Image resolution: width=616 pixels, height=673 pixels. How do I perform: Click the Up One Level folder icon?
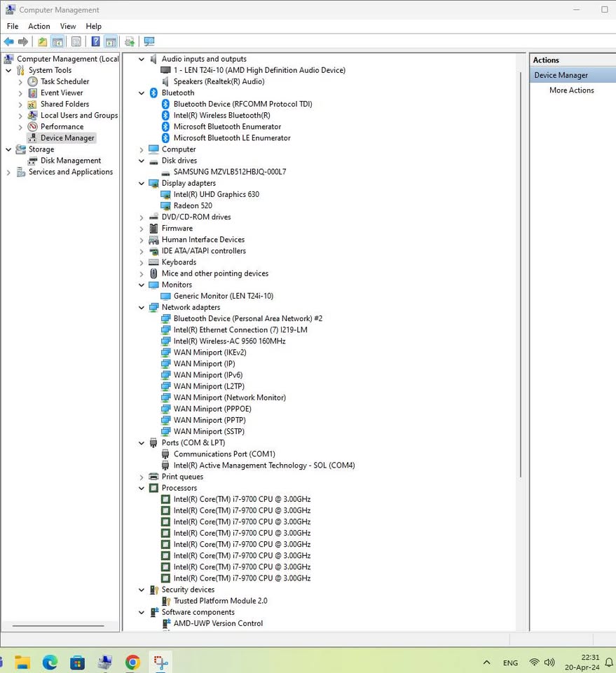(43, 41)
